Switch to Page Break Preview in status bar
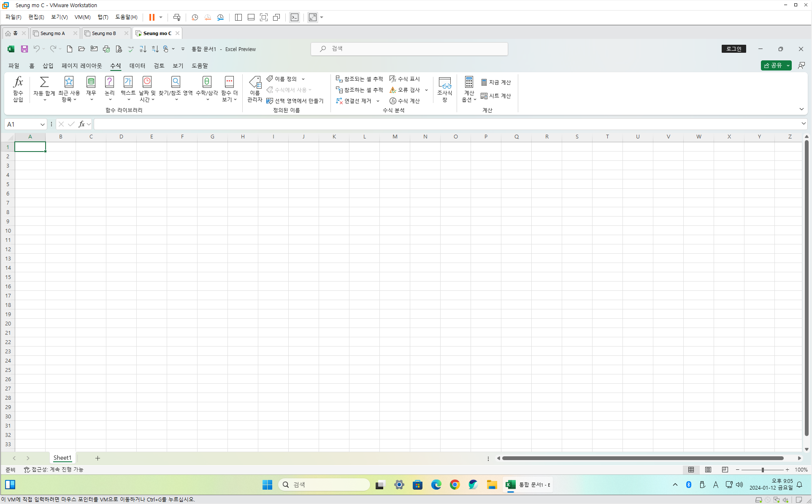Image resolution: width=812 pixels, height=504 pixels. pyautogui.click(x=725, y=469)
